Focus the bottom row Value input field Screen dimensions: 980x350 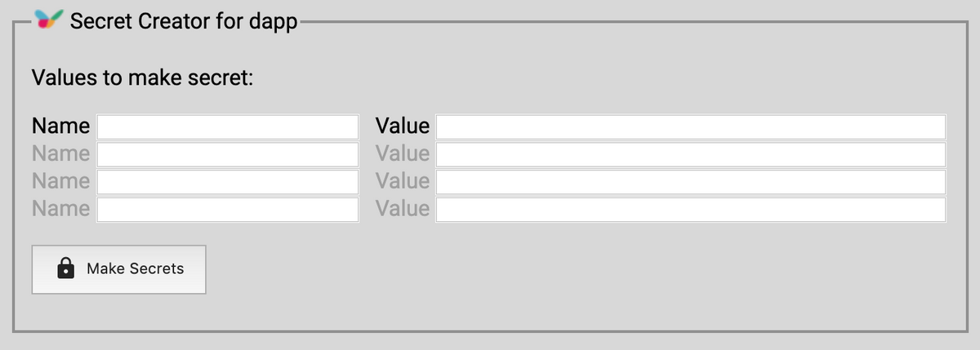coord(691,209)
